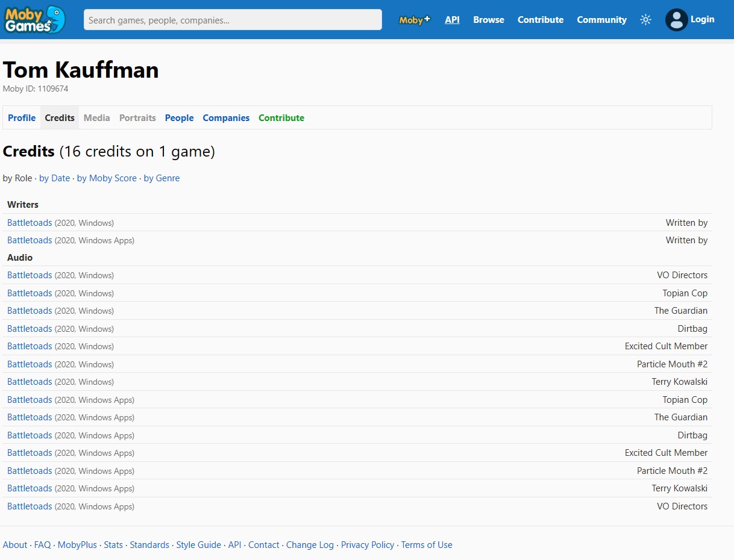This screenshot has width=734, height=560.
Task: Open the Change Log footer link
Action: coord(310,545)
